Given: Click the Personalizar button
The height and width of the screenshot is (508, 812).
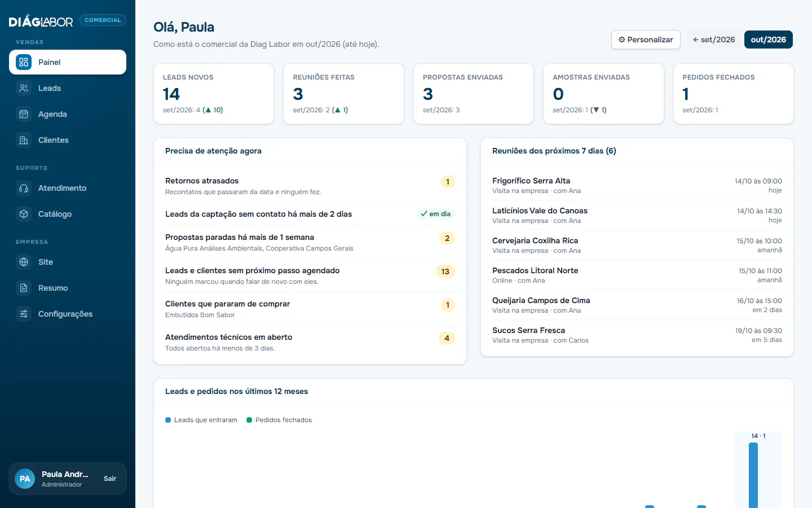Looking at the screenshot, I should tap(646, 40).
